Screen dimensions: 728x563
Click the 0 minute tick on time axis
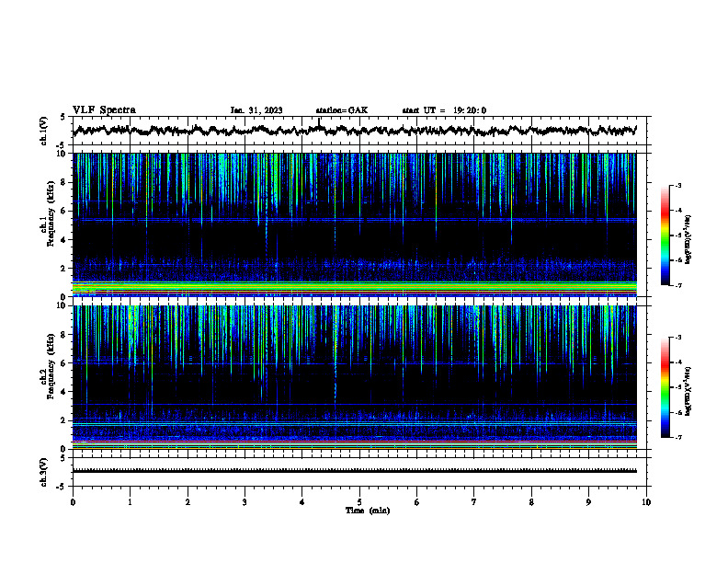click(x=73, y=502)
